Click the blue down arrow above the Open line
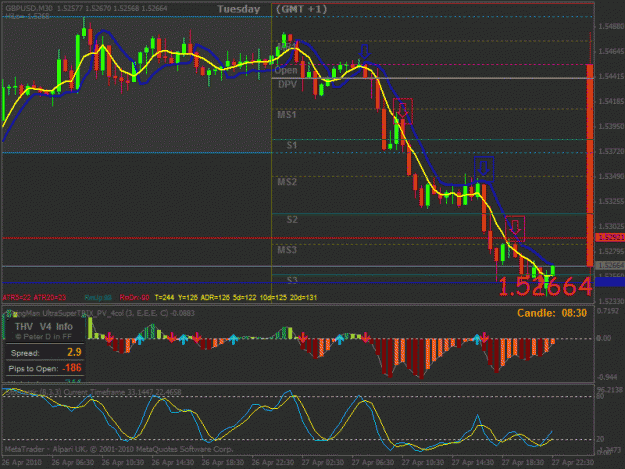The height and width of the screenshot is (469, 625). 364,52
